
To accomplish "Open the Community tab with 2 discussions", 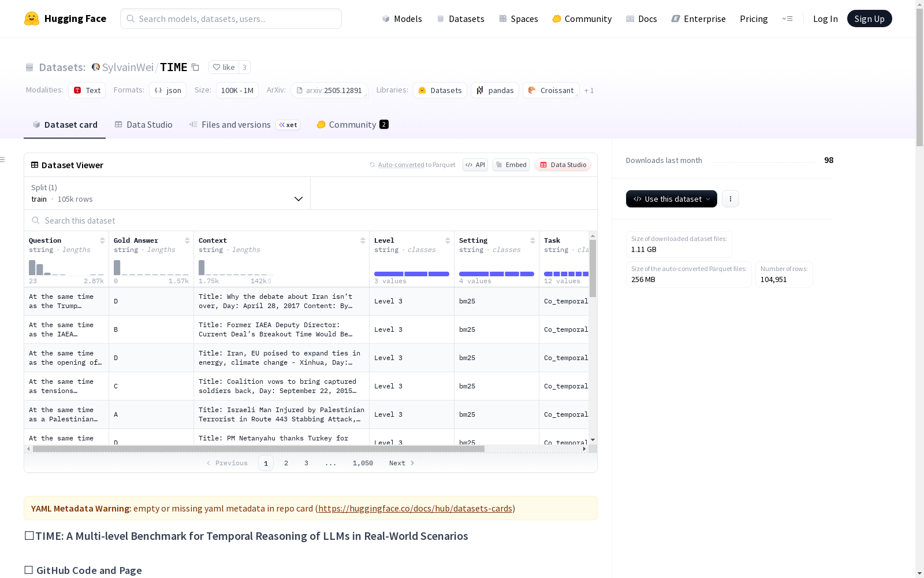I will (x=352, y=125).
